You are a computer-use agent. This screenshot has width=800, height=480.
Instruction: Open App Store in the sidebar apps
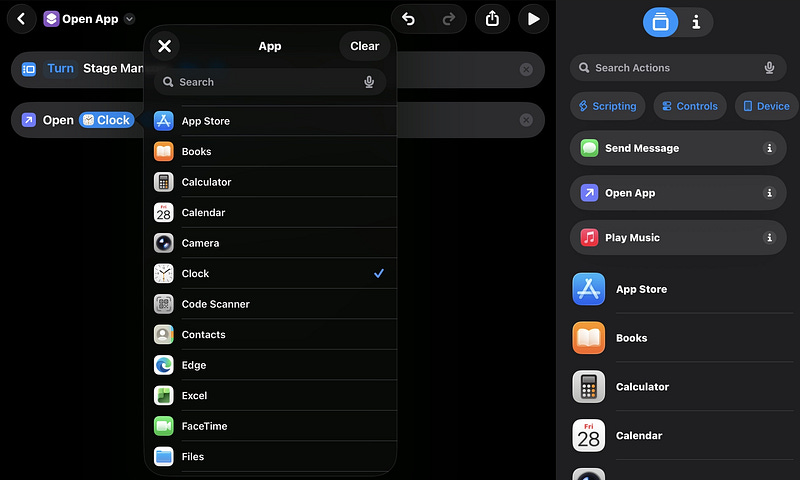[x=683, y=289]
